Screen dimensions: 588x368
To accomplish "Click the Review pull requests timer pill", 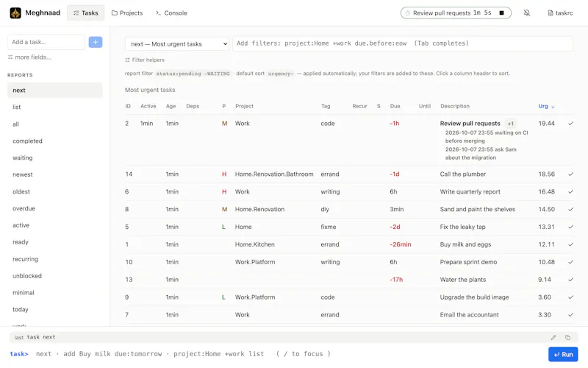I will (456, 13).
